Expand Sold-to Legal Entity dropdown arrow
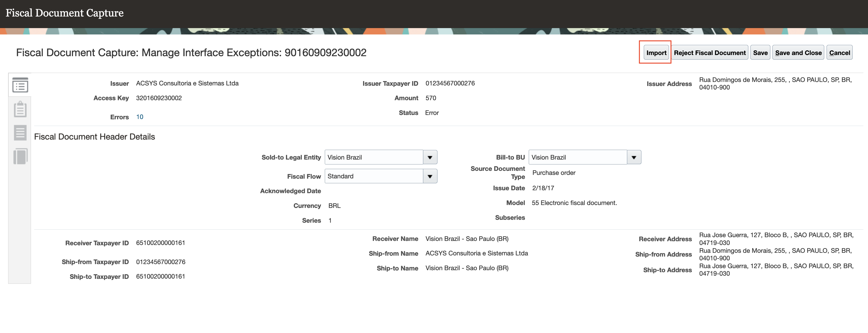This screenshot has width=868, height=333. [x=430, y=157]
